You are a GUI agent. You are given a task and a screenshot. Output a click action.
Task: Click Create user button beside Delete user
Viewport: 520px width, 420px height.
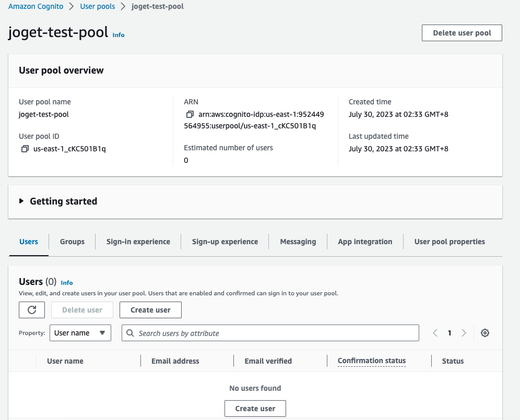pos(150,310)
